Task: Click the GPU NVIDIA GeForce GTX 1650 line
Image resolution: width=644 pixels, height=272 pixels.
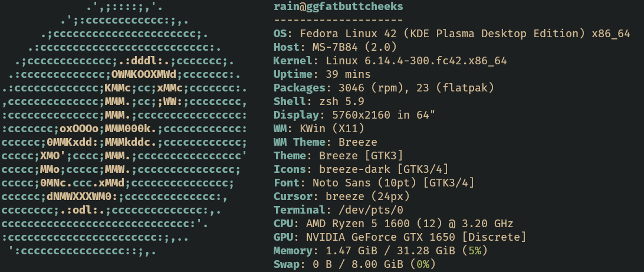Action: click(x=400, y=237)
